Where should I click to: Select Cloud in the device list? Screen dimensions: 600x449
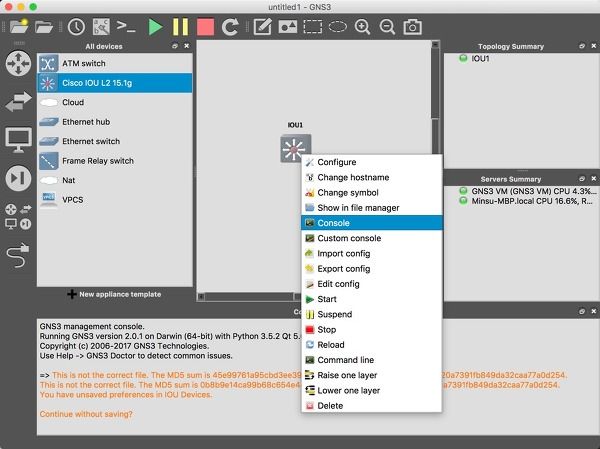tap(115, 102)
